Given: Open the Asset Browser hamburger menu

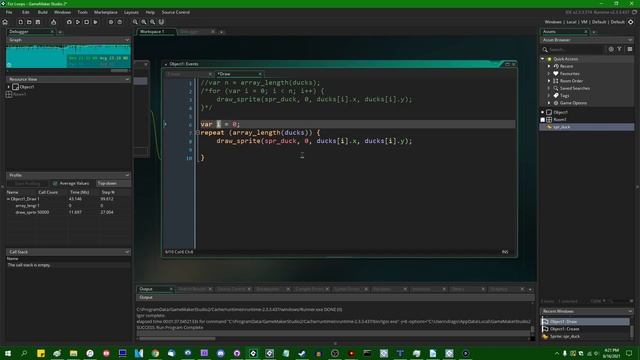Looking at the screenshot, I should pos(630,49).
